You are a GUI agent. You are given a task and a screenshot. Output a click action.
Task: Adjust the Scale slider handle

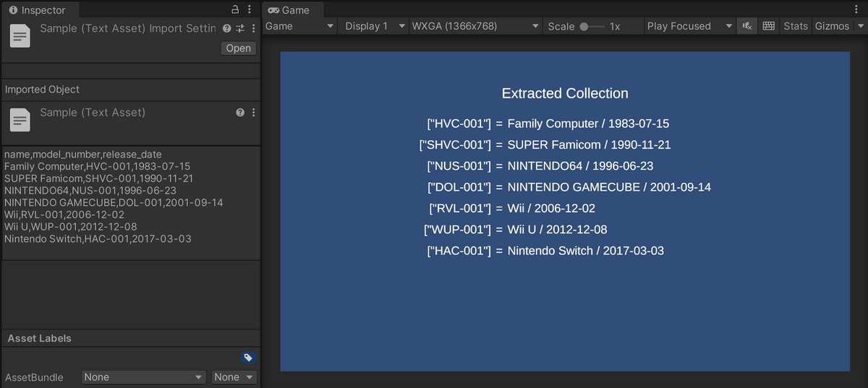(x=584, y=26)
